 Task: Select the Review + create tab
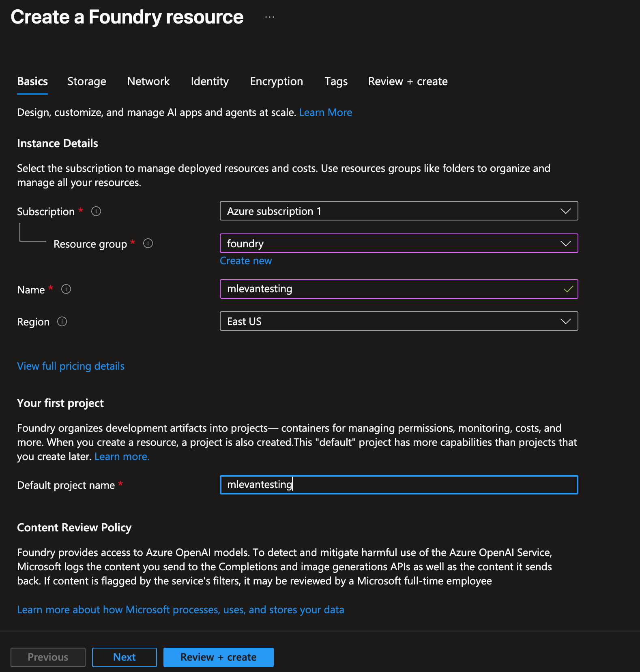click(x=408, y=81)
